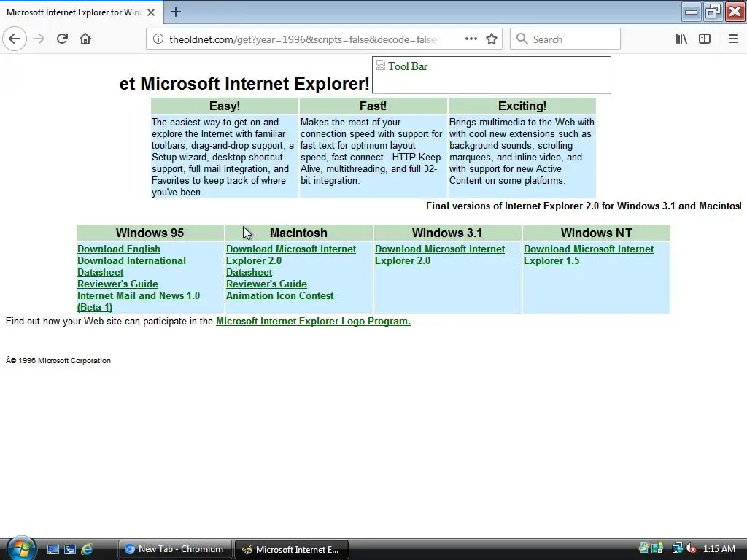Click the Exciting! heading
The image size is (747, 560).
tap(522, 106)
